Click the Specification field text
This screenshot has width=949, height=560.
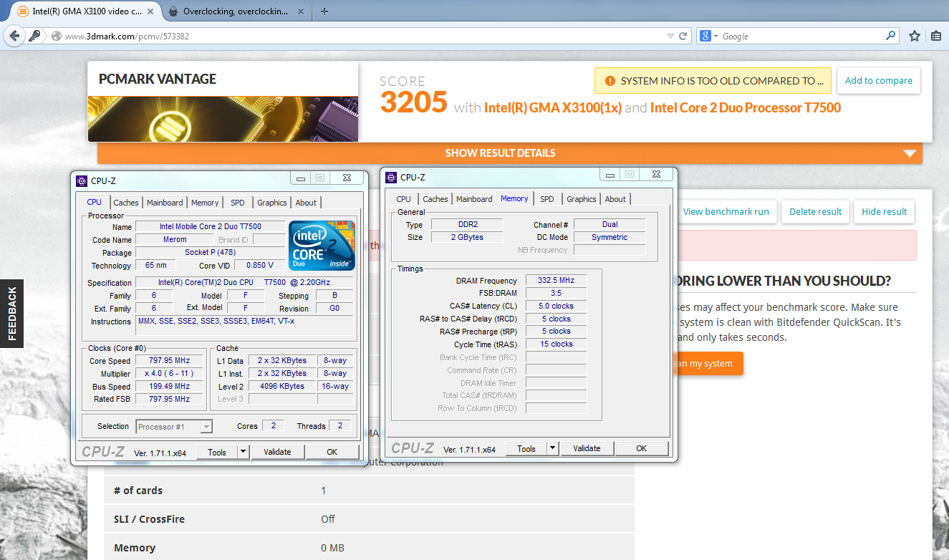coord(244,283)
